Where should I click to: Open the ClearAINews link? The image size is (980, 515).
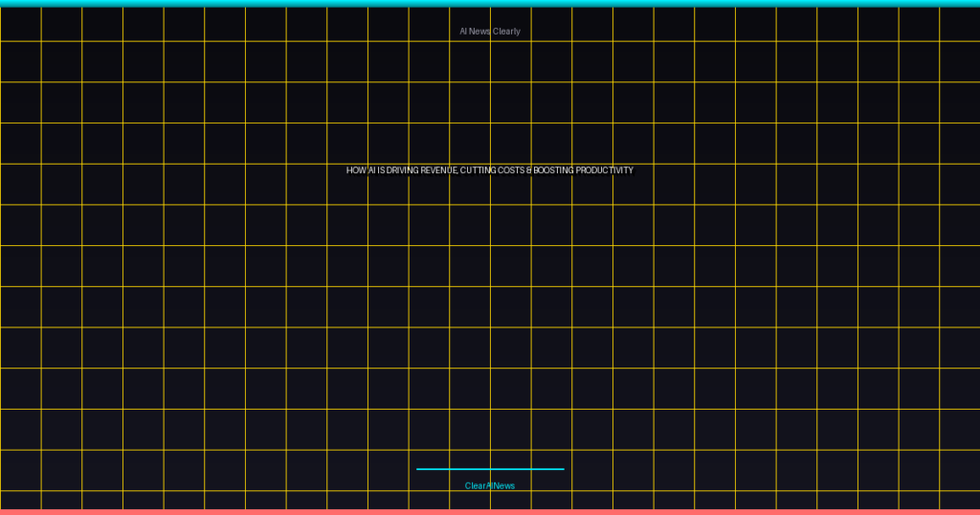[x=489, y=485]
